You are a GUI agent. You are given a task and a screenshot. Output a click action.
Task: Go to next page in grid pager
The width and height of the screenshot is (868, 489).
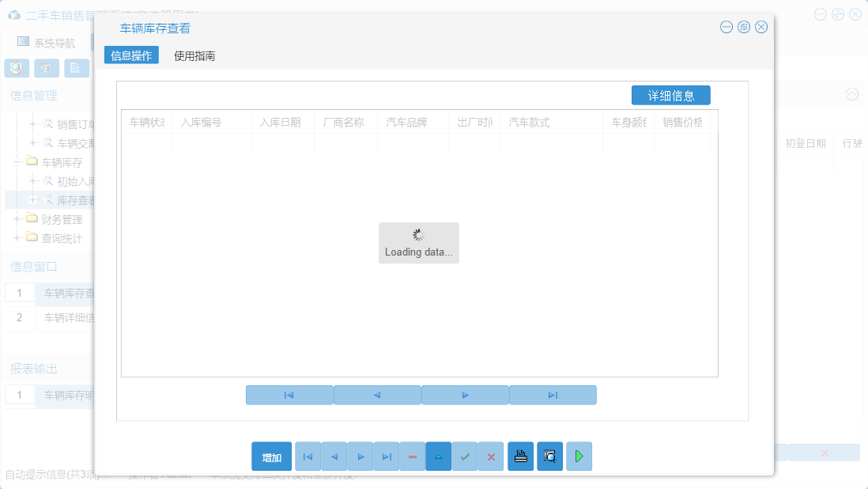465,395
